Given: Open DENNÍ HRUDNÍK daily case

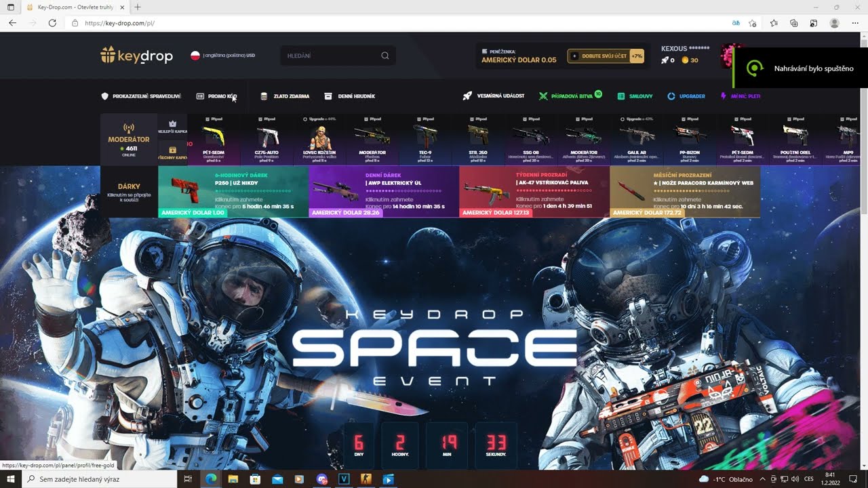Looking at the screenshot, I should coord(350,96).
